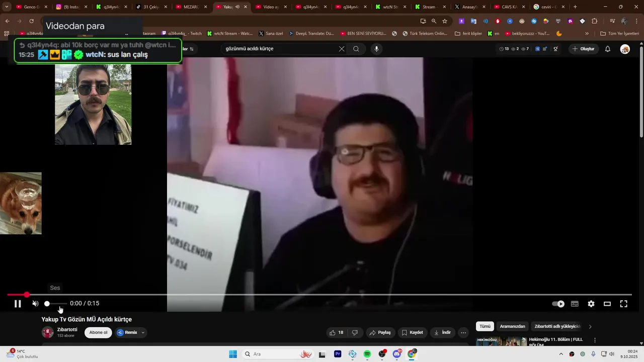Click the Kaydet save button
Viewport: 644px width, 362px height.
[x=412, y=332]
